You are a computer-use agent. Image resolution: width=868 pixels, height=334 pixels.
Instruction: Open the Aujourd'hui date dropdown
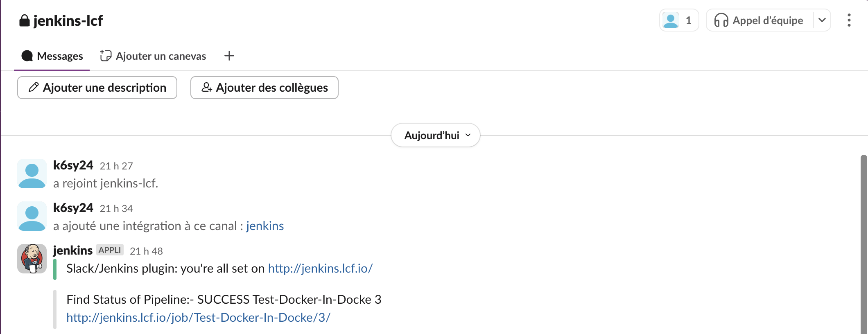[436, 135]
